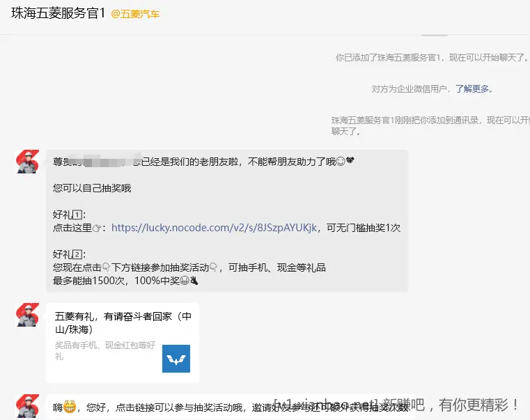Open the 五菱有礼 mini-program card
The height and width of the screenshot is (420, 530).
click(x=123, y=343)
